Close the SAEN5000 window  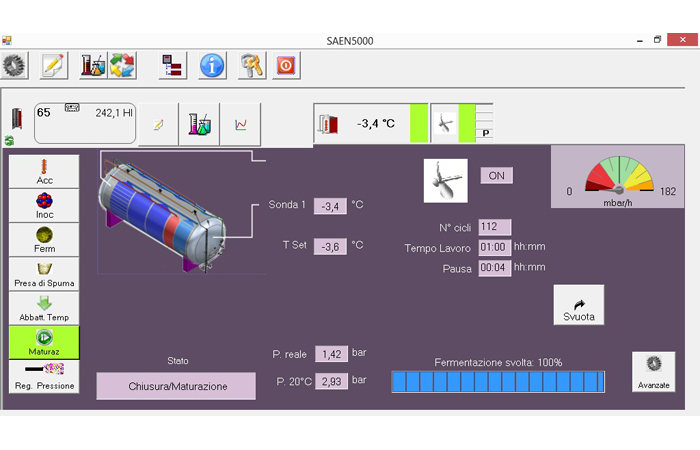(682, 40)
